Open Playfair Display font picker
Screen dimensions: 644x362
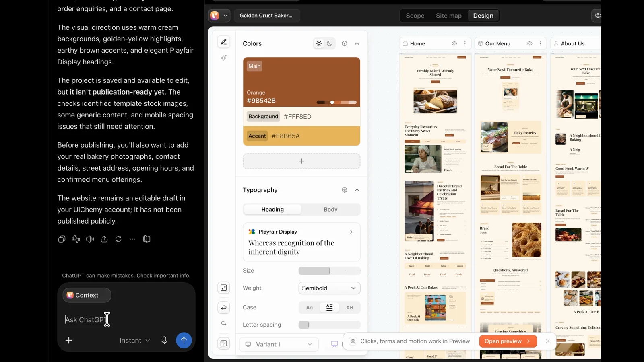[301, 242]
